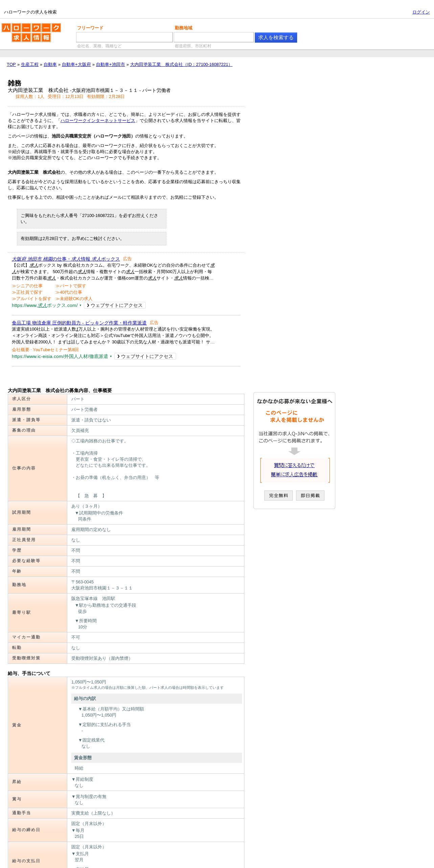This screenshot has height=868, width=434.
Task: Select the 雑務 job title heading
Action: (15, 83)
